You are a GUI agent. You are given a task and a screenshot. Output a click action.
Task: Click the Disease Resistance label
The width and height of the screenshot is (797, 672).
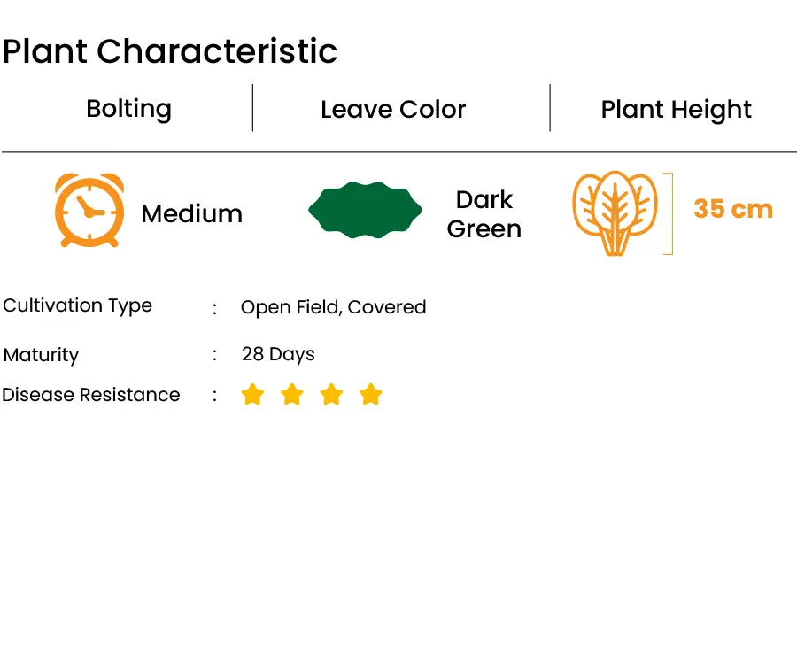91,395
